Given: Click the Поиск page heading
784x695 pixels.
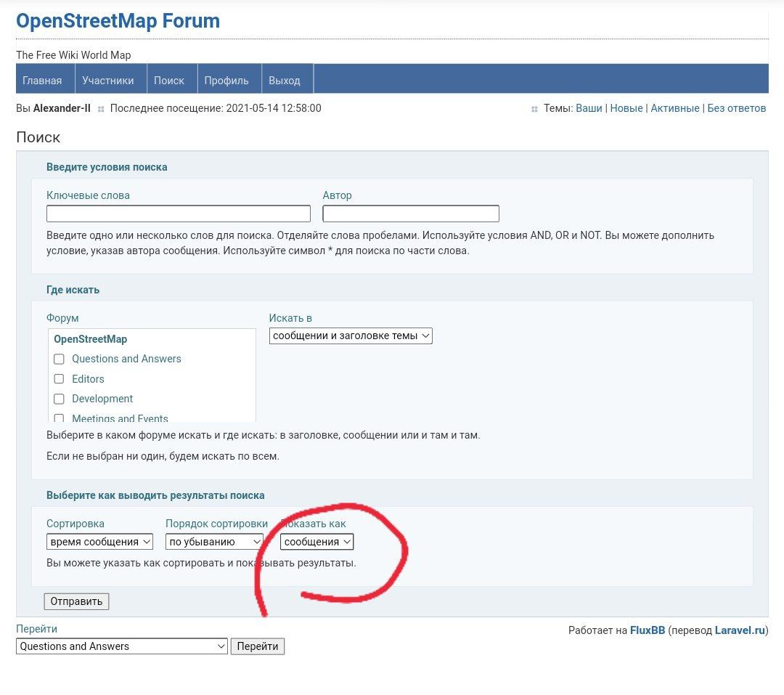Looking at the screenshot, I should tap(38, 137).
